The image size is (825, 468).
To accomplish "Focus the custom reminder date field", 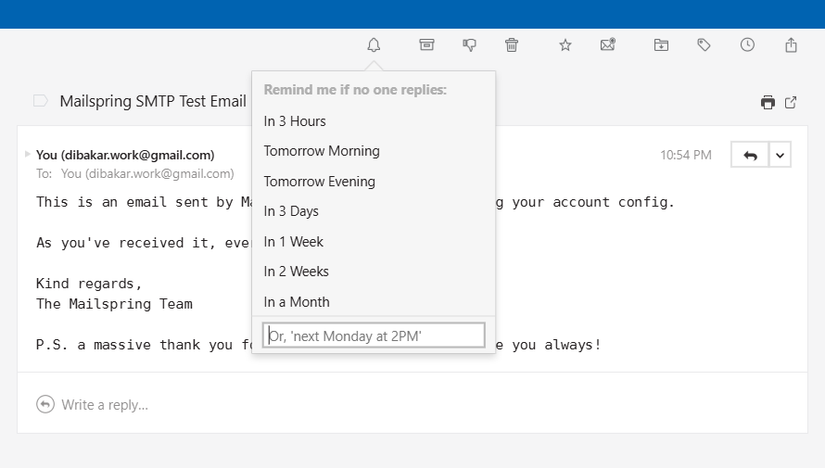I will point(374,335).
